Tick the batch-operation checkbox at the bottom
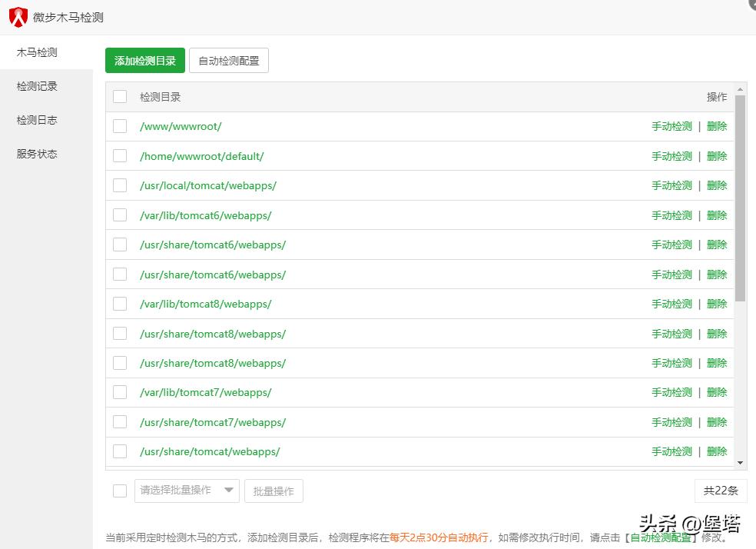The height and width of the screenshot is (549, 756). coord(120,490)
